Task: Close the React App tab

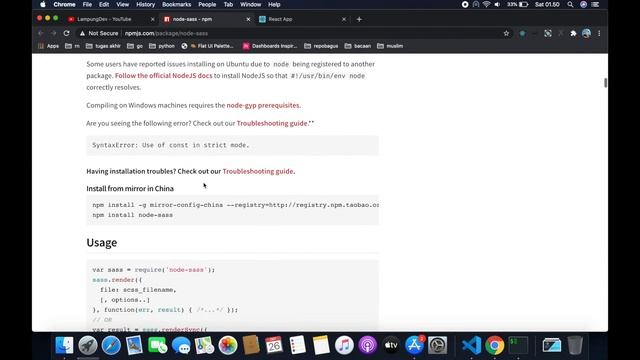Action: (344, 19)
